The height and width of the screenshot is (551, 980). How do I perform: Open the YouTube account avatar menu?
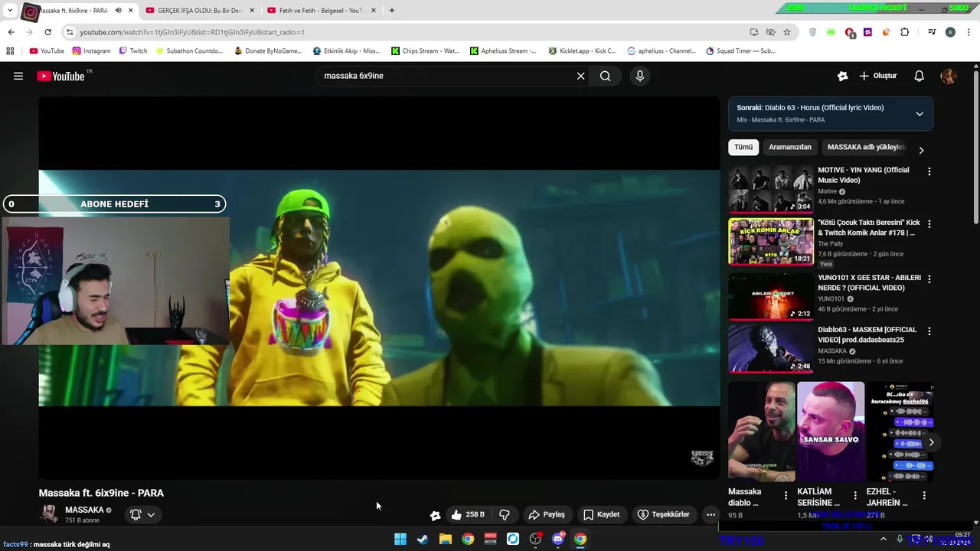click(949, 76)
